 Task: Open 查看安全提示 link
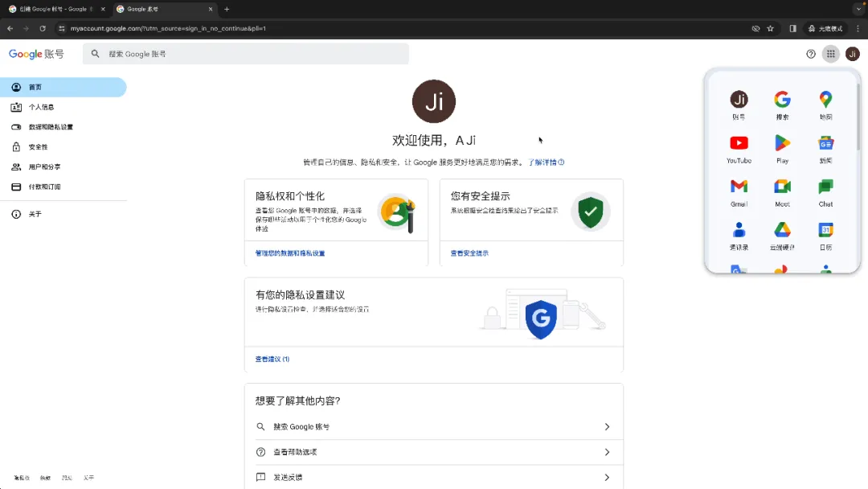click(469, 253)
